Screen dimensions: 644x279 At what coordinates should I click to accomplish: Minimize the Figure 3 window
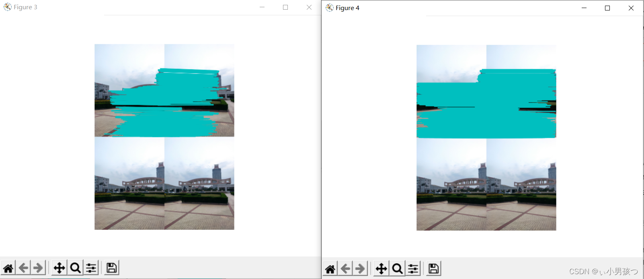click(x=262, y=7)
